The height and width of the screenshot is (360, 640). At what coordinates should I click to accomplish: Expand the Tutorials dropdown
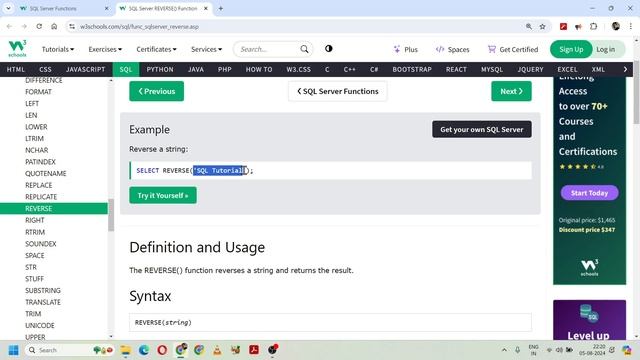pyautogui.click(x=58, y=49)
